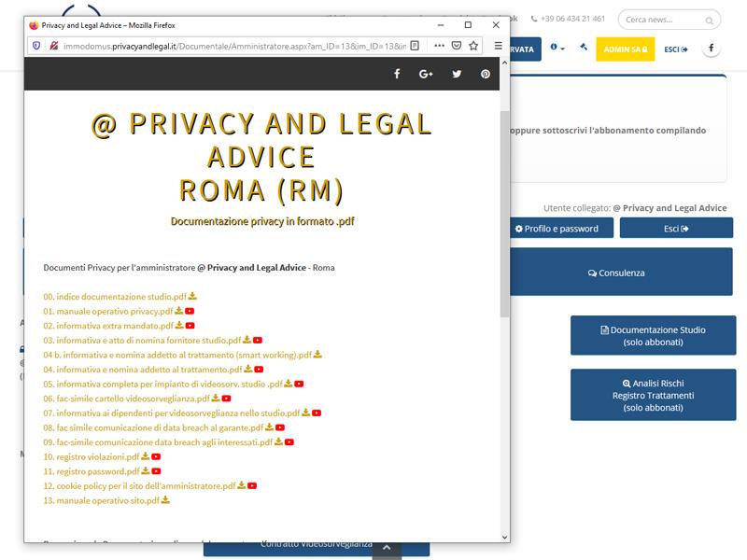Open the Consulenza button
Viewport: 747px width, 560px height.
click(621, 272)
